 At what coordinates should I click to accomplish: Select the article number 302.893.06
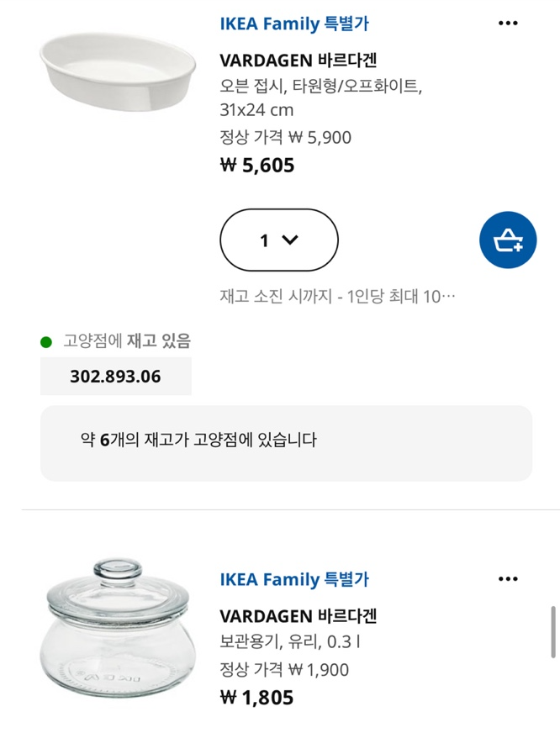click(115, 376)
